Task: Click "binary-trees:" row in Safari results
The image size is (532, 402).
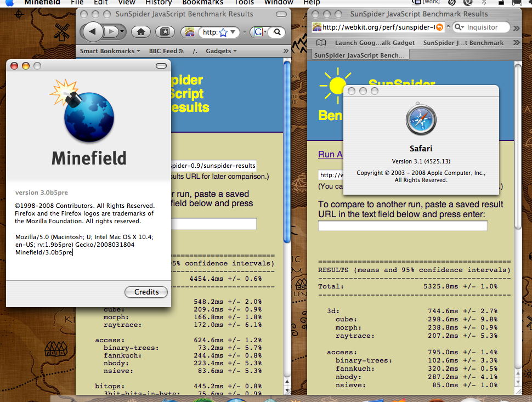Action: pyautogui.click(x=416, y=361)
